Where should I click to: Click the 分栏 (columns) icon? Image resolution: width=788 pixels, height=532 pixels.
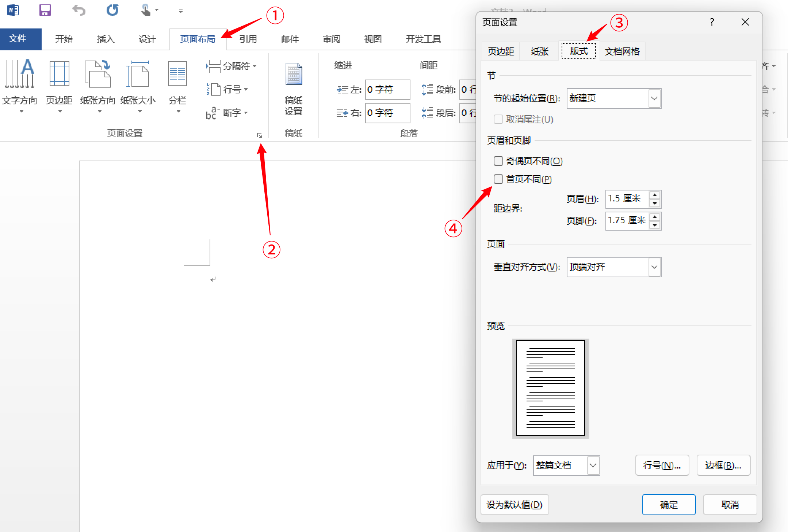177,84
